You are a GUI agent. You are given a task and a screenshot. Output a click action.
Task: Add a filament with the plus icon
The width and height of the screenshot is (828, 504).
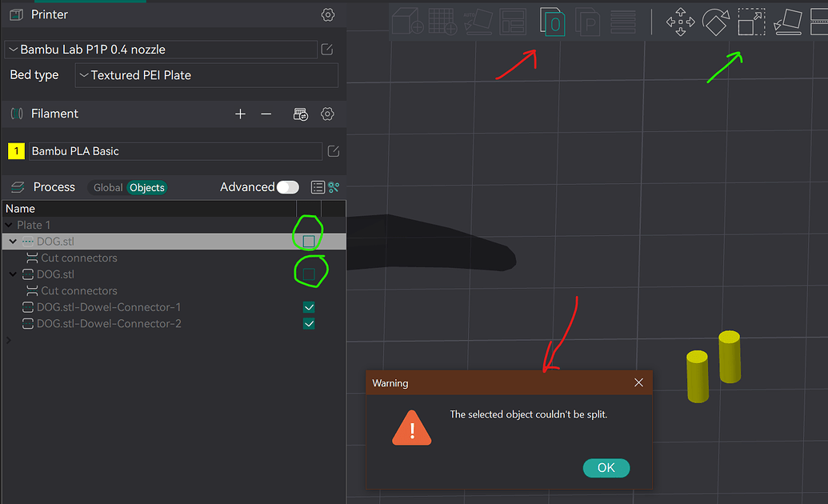coord(240,114)
